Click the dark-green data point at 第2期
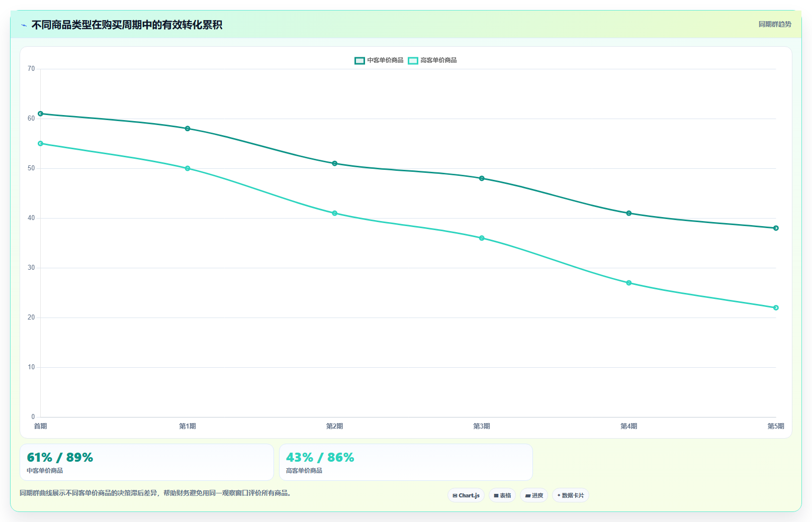 click(335, 163)
